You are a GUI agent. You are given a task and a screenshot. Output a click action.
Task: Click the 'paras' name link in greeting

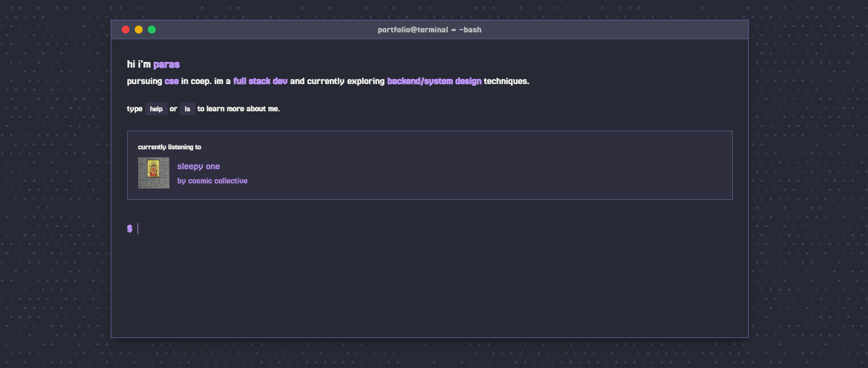(x=167, y=64)
